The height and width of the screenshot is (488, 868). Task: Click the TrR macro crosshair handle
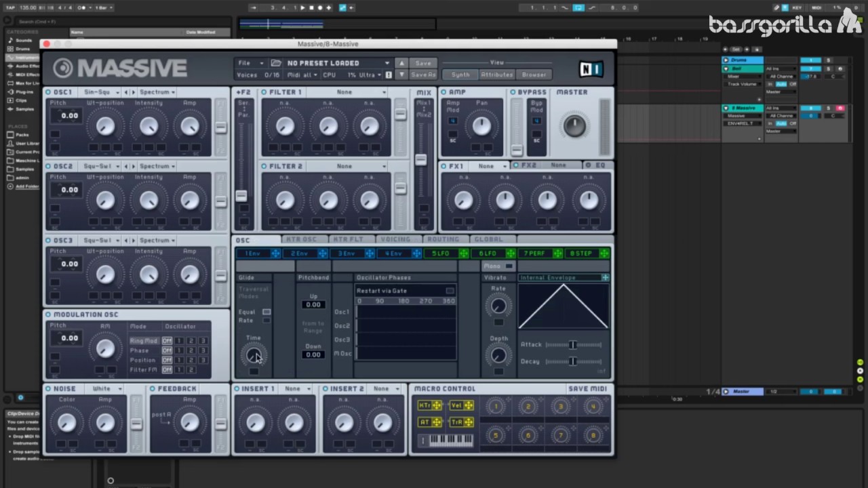pos(469,422)
